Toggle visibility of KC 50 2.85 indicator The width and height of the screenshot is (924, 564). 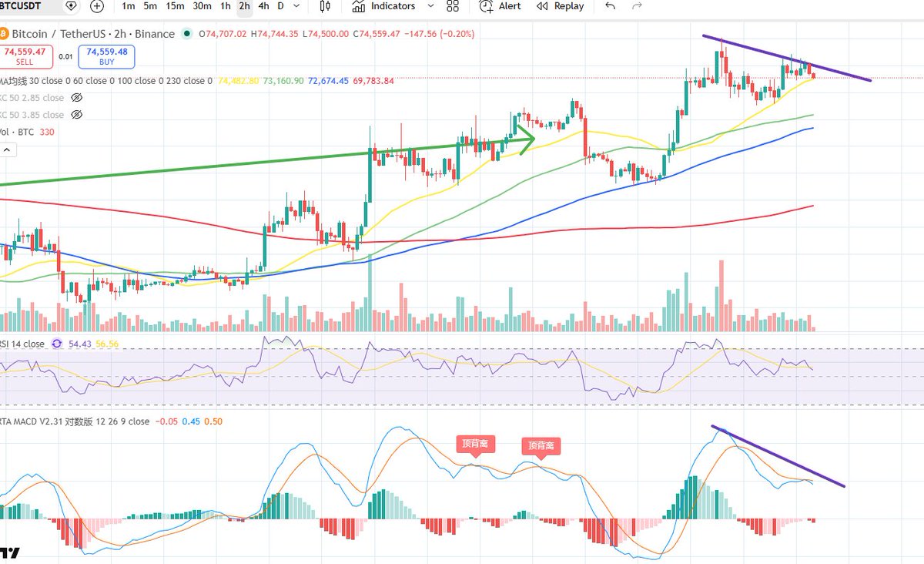(76, 98)
